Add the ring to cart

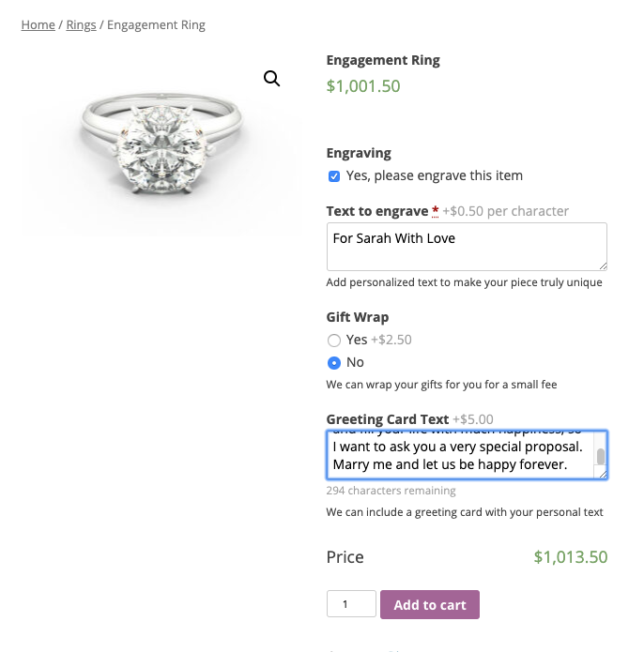point(429,605)
